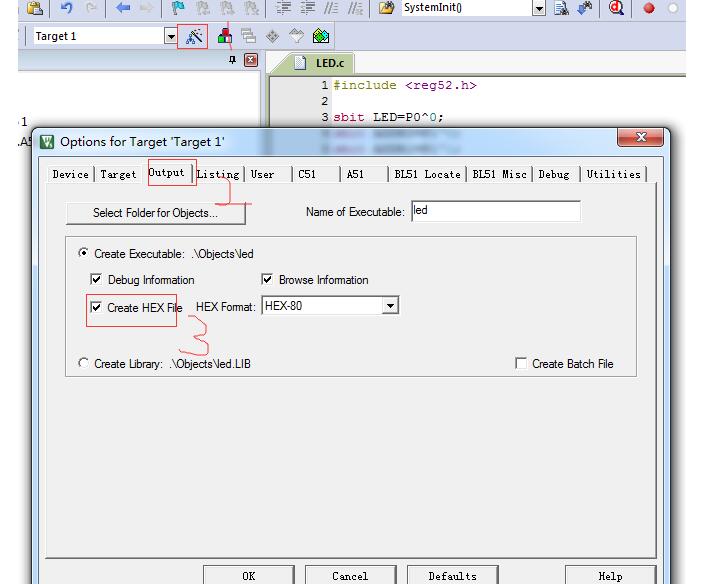Click the Unindent selection icon
Image resolution: width=711 pixels, height=584 pixels.
pyautogui.click(x=307, y=8)
